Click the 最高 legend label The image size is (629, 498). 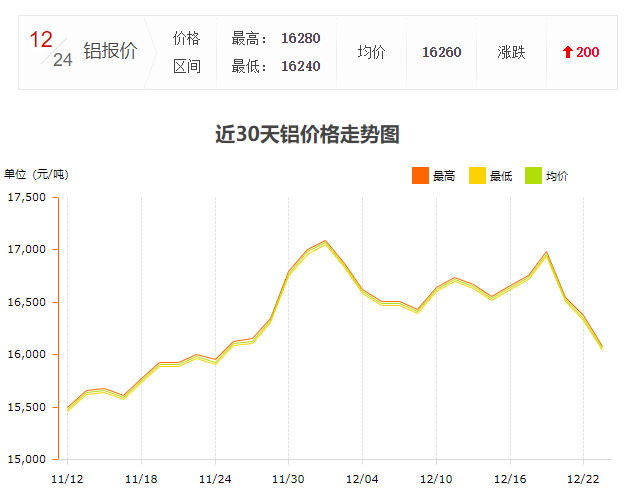[444, 176]
